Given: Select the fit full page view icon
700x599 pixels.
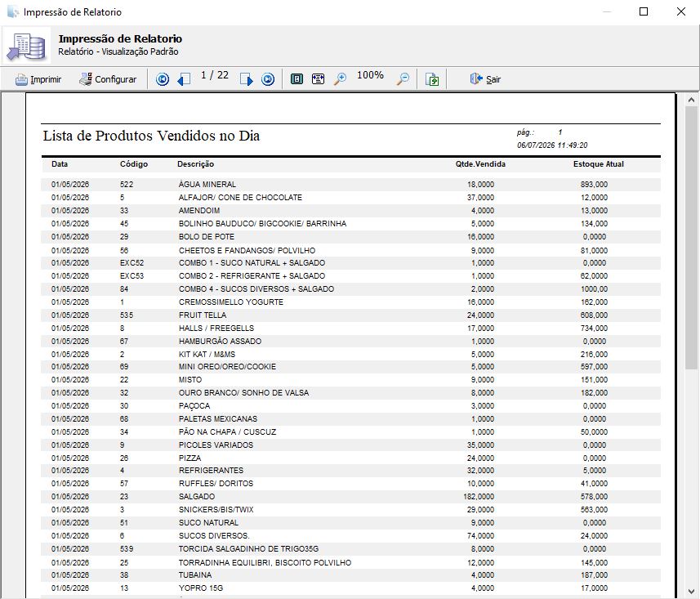Looking at the screenshot, I should [296, 79].
